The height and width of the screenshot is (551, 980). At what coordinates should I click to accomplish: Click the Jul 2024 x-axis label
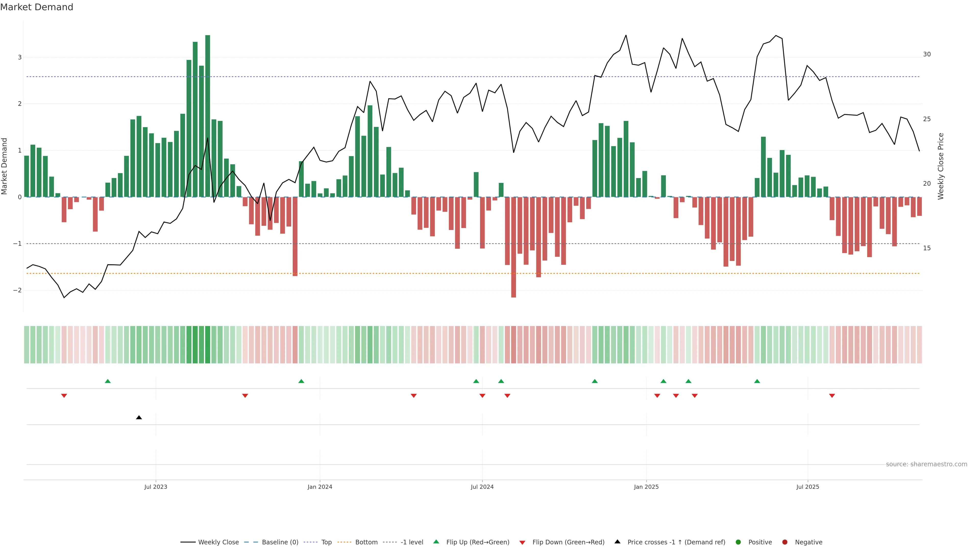click(x=482, y=487)
